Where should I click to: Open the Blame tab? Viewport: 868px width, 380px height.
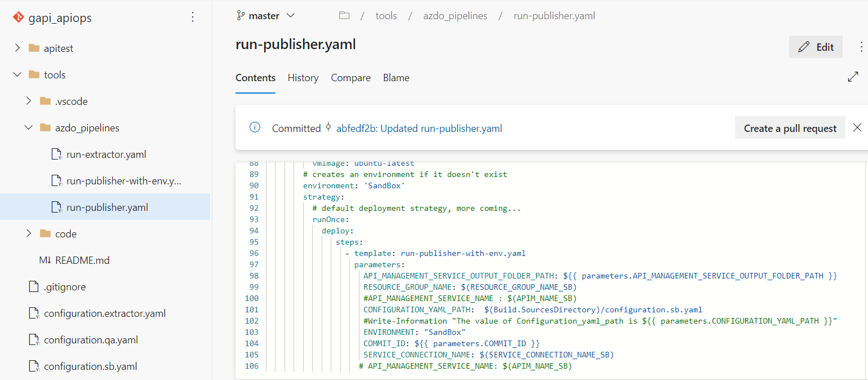(x=396, y=78)
